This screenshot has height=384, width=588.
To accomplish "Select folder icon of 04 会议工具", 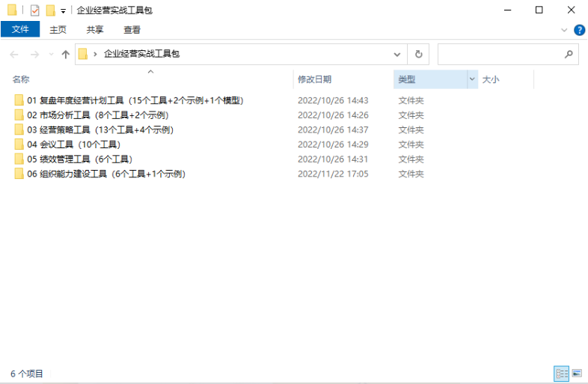I will point(19,144).
